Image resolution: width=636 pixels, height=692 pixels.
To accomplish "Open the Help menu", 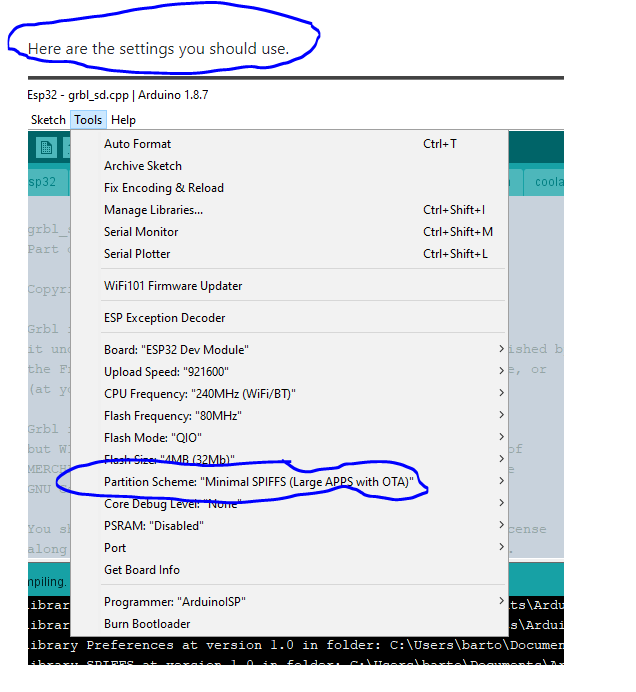I will 123,120.
